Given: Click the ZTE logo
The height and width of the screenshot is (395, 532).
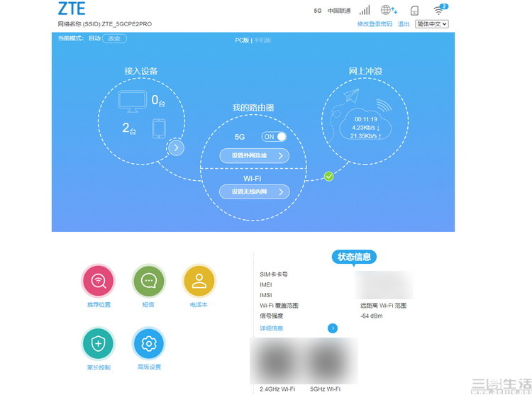Looking at the screenshot, I should coord(71,9).
